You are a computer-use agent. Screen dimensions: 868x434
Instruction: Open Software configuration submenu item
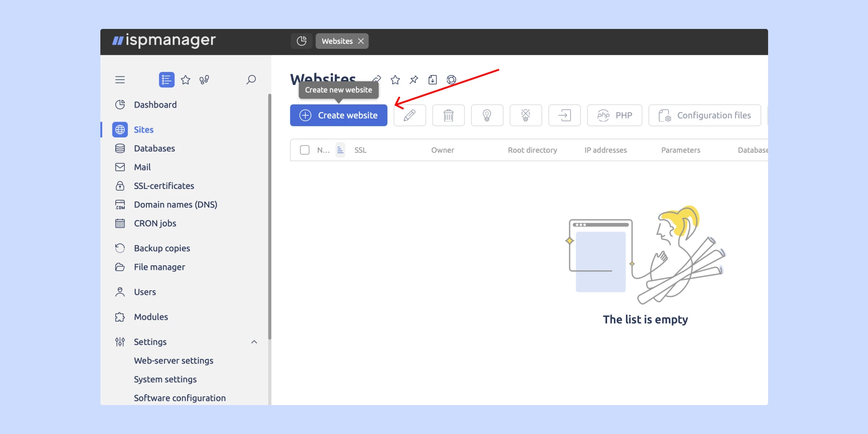179,398
